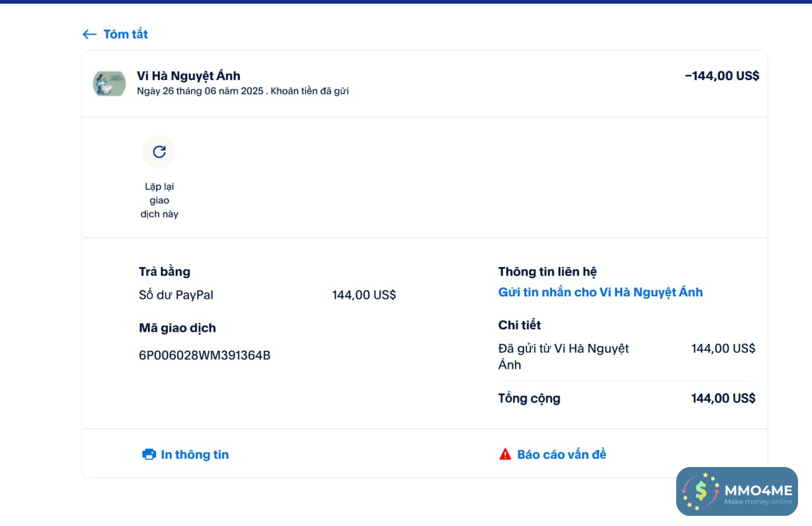Image resolution: width=812 pixels, height=526 pixels.
Task: Select transaction ID 6P006028WM391364B
Action: click(204, 355)
